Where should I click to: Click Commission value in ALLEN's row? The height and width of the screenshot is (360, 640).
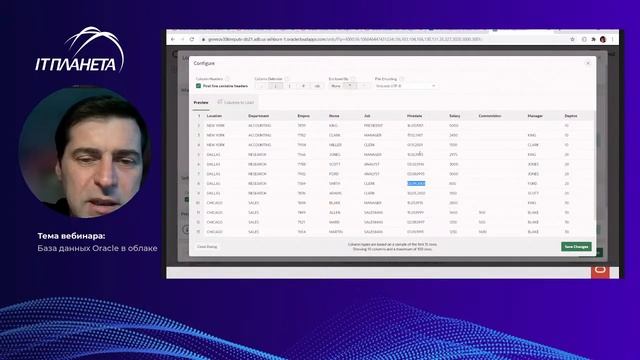click(x=482, y=213)
